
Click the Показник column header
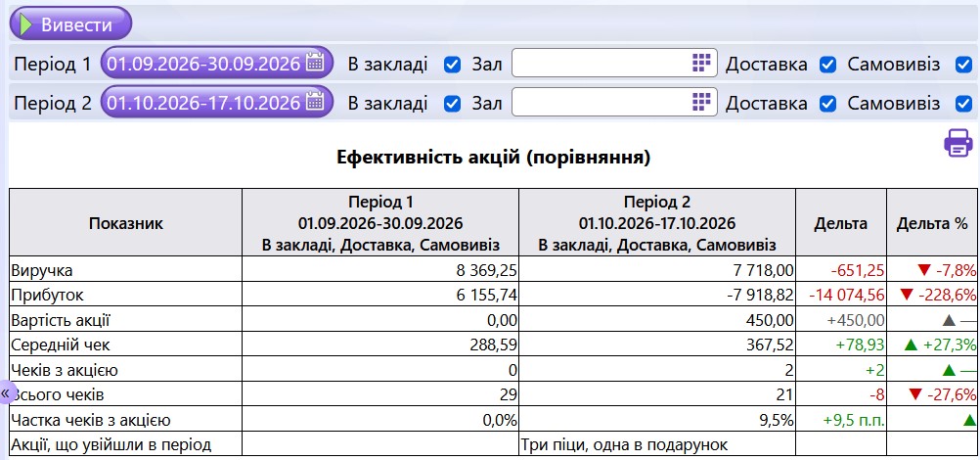(x=125, y=223)
